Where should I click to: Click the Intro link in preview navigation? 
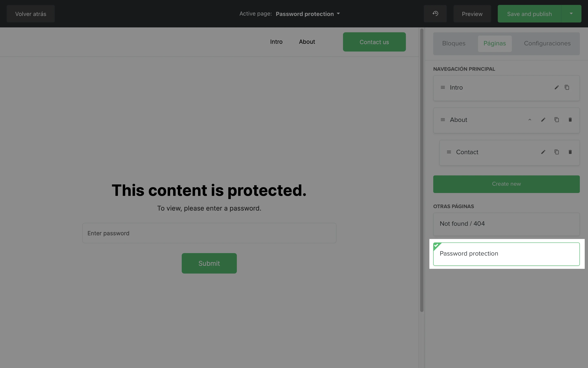[x=276, y=42]
